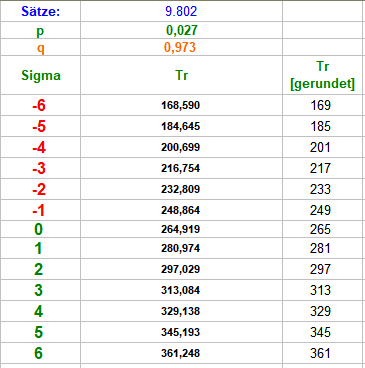This screenshot has height=368, width=365.
Task: Select the rounded value 297
Action: 322,269
